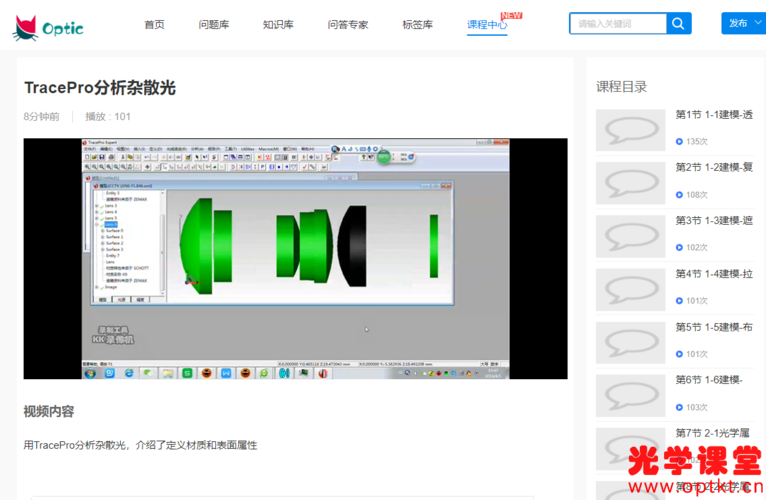Click the play icon beside 102次

coord(679,248)
